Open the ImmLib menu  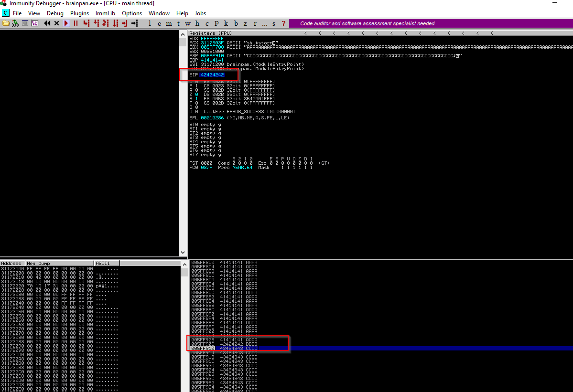coord(106,13)
